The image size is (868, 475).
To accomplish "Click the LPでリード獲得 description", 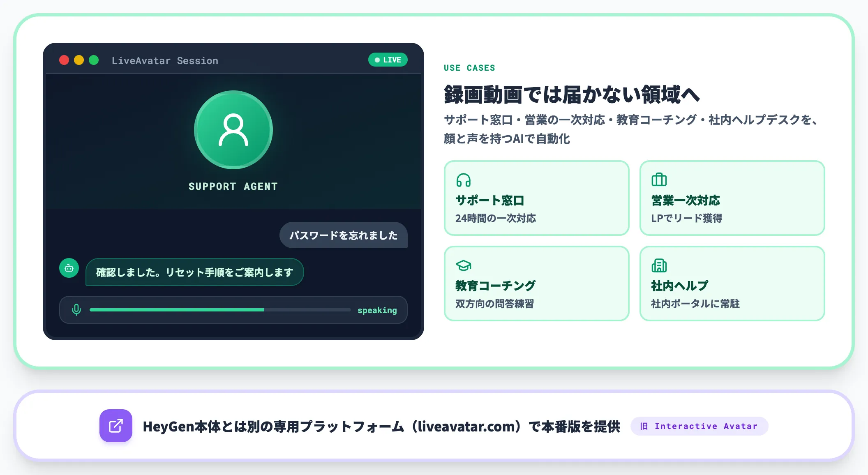I will [x=686, y=218].
